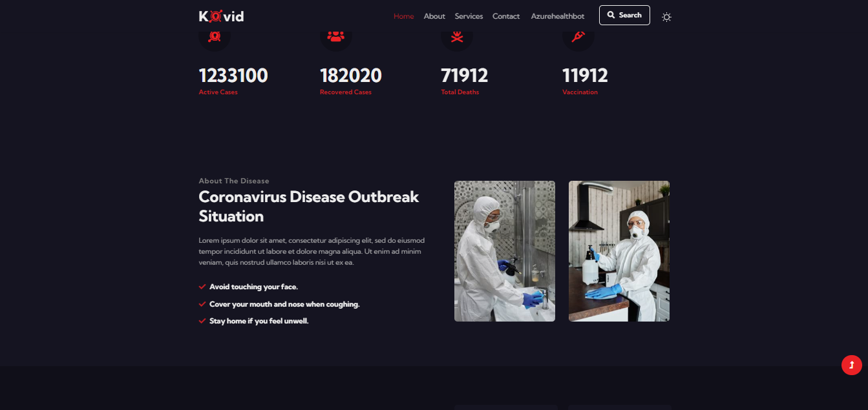Click the checkmark beside 'Stay home if you feel unwell'
Viewport: 868px width, 410px height.
coord(201,320)
